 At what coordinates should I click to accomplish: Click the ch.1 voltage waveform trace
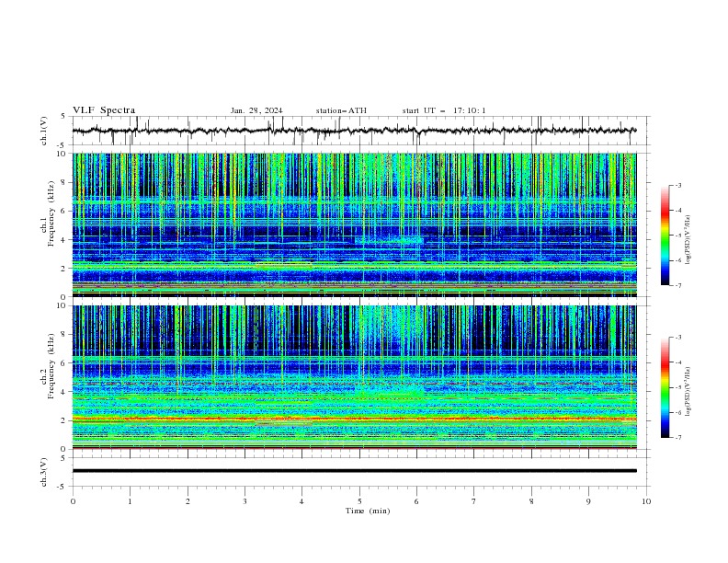[x=354, y=131]
